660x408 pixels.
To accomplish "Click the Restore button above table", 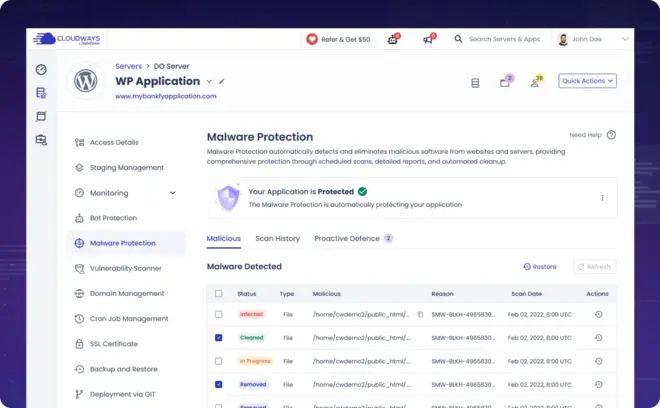I will 540,267.
